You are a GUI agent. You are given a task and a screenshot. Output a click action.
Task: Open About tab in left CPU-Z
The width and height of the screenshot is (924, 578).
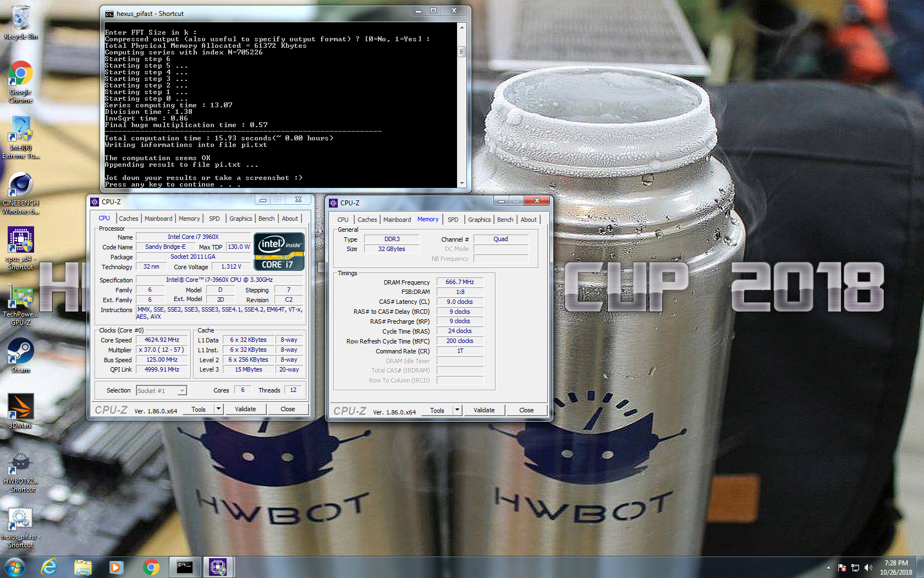coord(290,219)
